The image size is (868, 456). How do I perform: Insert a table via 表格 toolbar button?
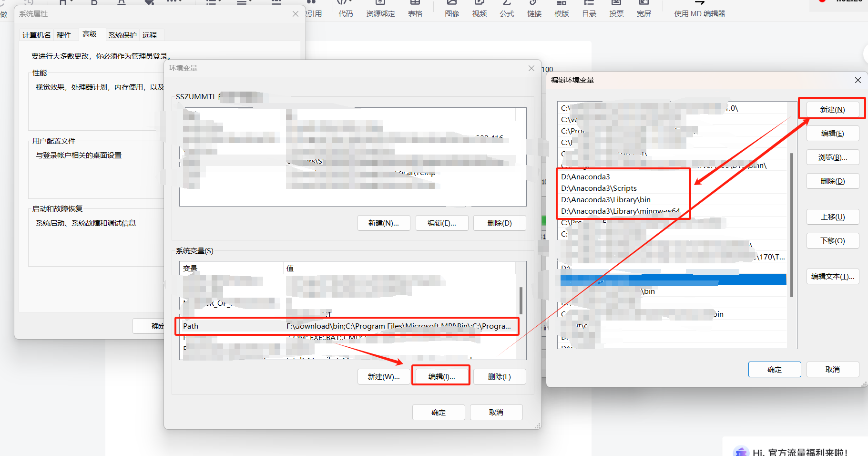click(415, 9)
